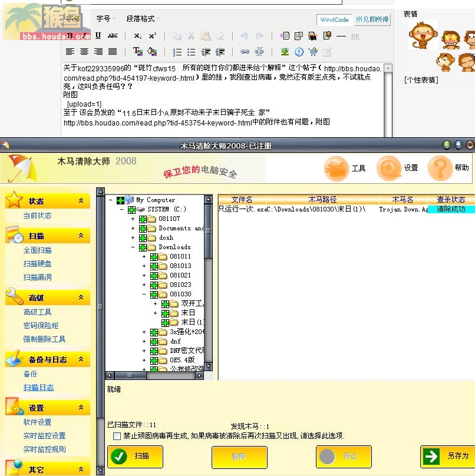Select the 清除成功 result row status cell

coord(451,209)
